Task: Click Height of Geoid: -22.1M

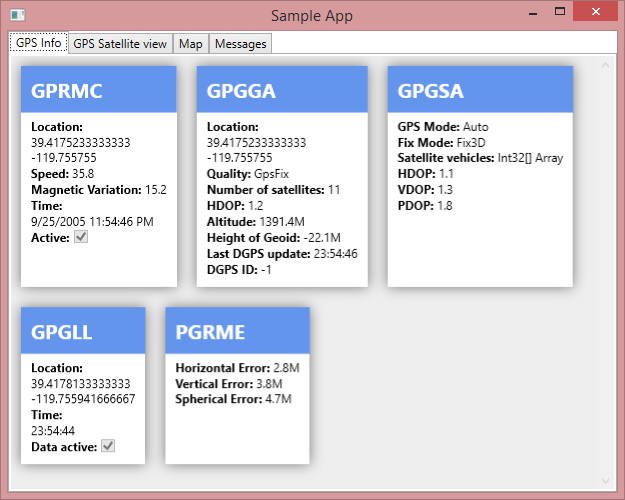Action: [x=274, y=238]
